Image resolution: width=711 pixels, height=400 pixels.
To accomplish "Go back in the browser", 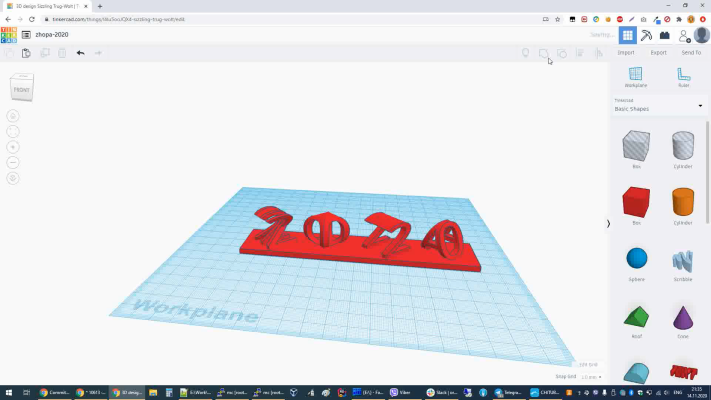I will (x=8, y=20).
